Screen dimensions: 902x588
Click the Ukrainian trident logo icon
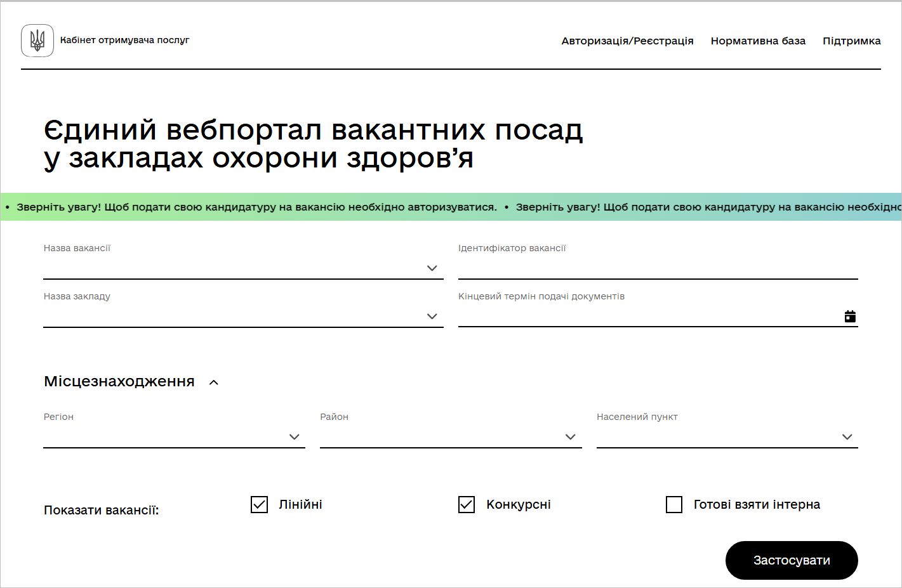point(37,41)
